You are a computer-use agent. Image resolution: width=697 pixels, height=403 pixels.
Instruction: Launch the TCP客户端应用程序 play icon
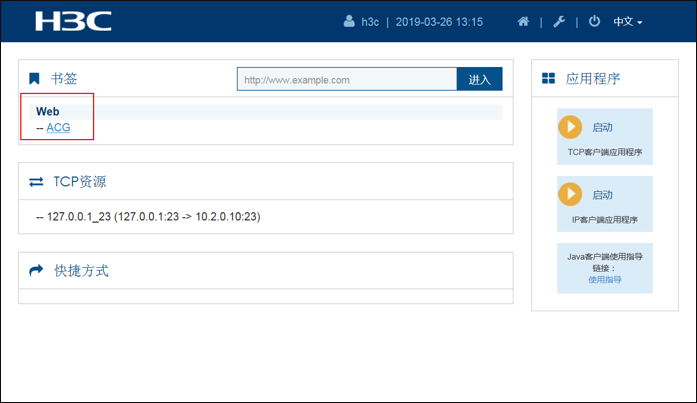point(569,127)
